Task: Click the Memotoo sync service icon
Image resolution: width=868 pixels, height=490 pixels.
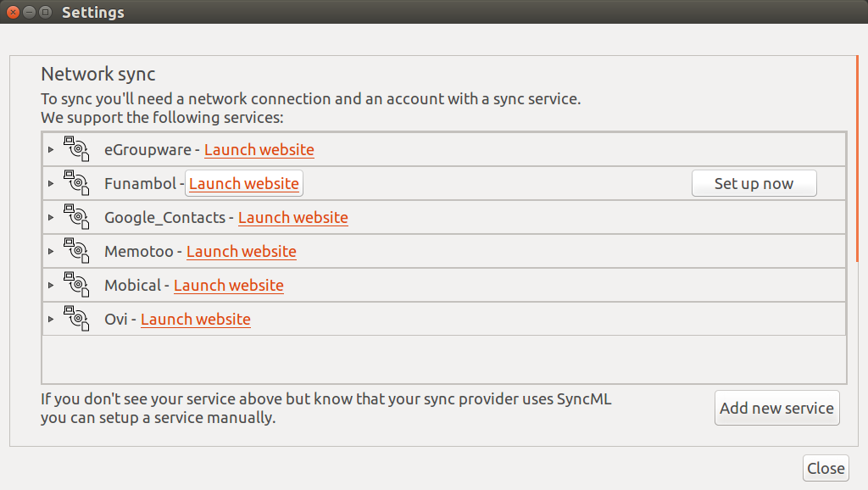Action: (x=76, y=251)
